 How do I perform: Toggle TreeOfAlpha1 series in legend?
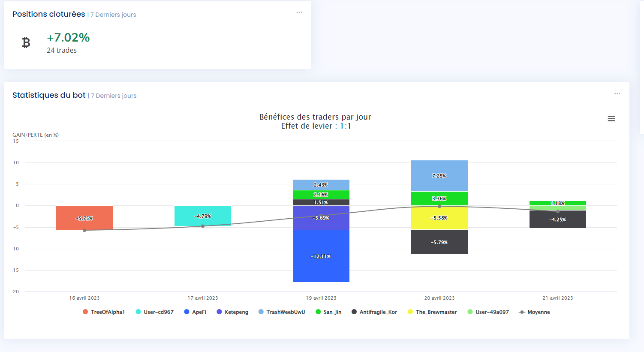[107, 312]
